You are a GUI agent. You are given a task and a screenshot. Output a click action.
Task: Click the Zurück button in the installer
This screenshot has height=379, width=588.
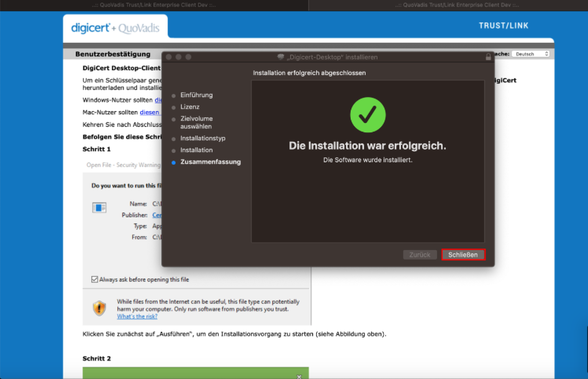coord(420,255)
